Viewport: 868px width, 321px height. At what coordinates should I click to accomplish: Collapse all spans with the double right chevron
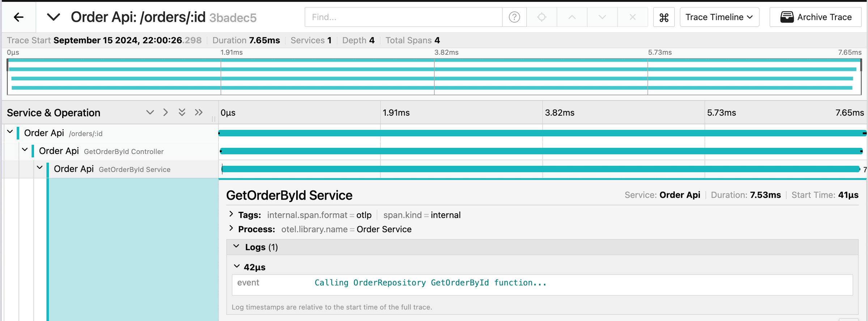pyautogui.click(x=199, y=112)
